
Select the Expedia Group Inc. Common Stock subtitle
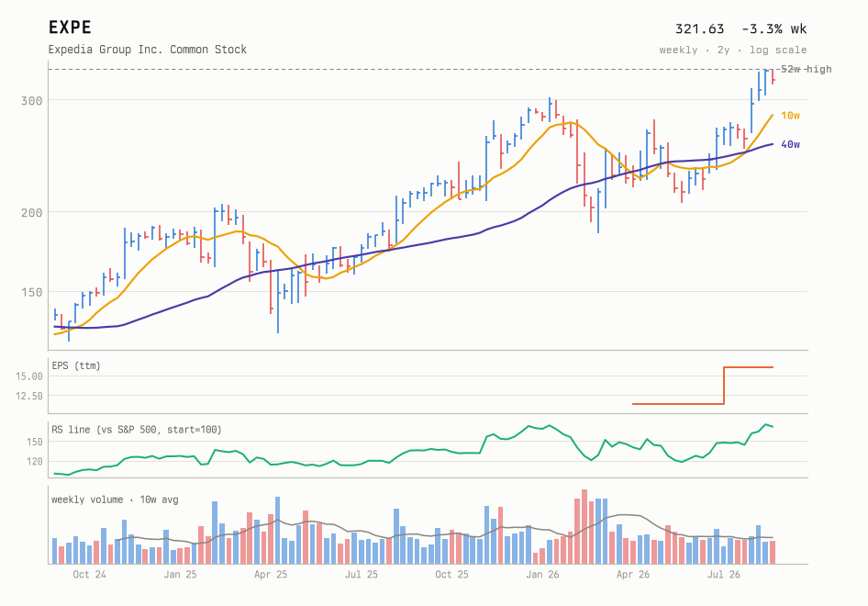pos(147,50)
